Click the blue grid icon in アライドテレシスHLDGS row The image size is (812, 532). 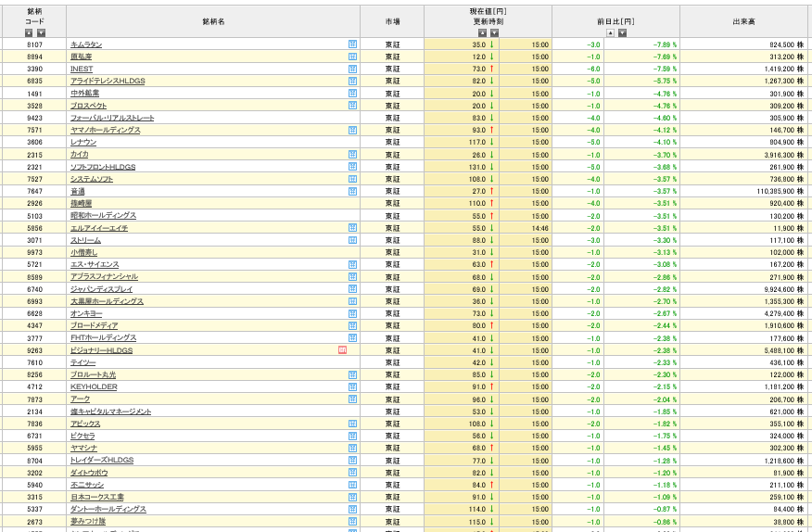click(x=352, y=81)
